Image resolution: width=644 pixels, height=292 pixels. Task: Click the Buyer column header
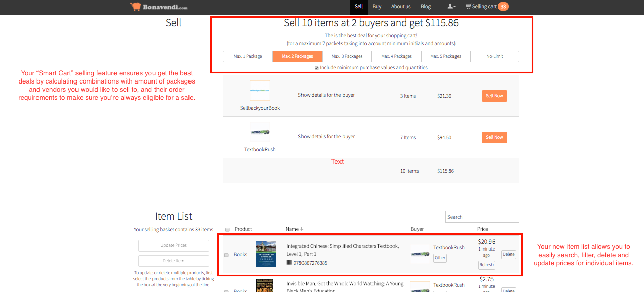pos(417,229)
